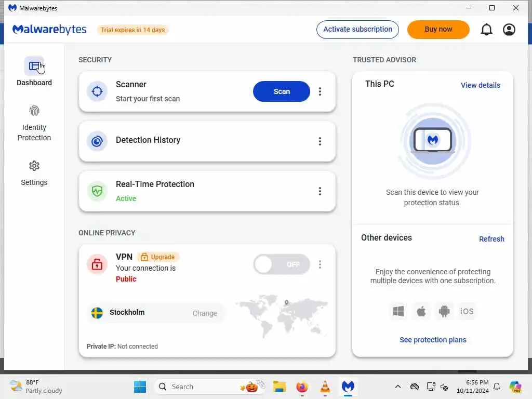Screen dimensions: 532x399
Task: Click the 'Active' protection status text
Action: (126, 198)
